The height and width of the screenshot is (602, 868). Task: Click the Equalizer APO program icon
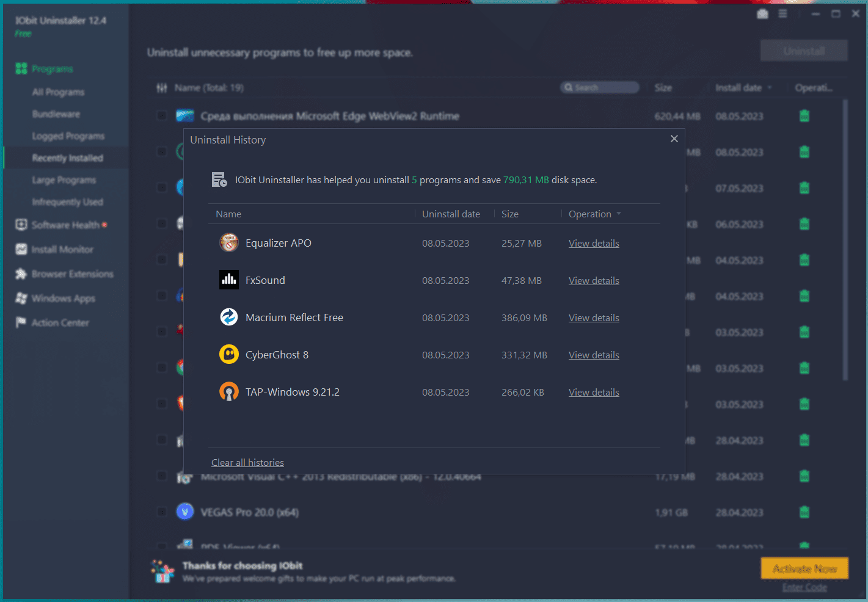pos(229,243)
